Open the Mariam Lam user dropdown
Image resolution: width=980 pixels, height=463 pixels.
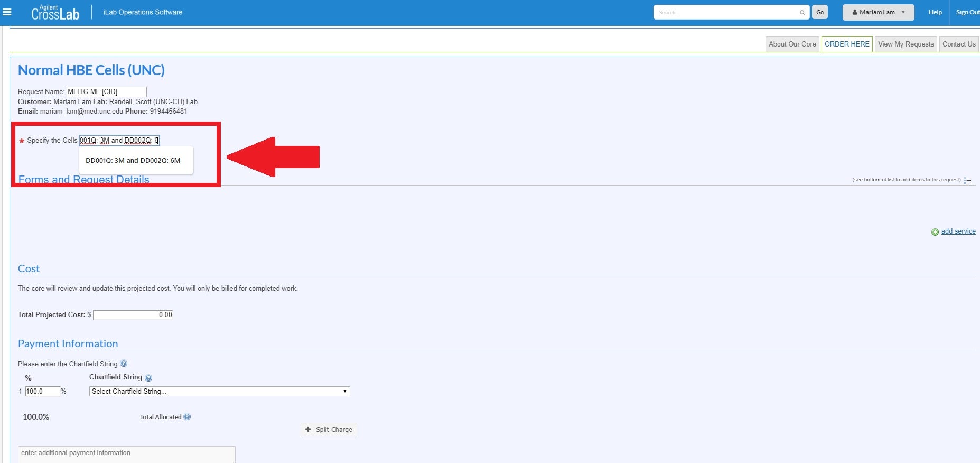pos(878,12)
